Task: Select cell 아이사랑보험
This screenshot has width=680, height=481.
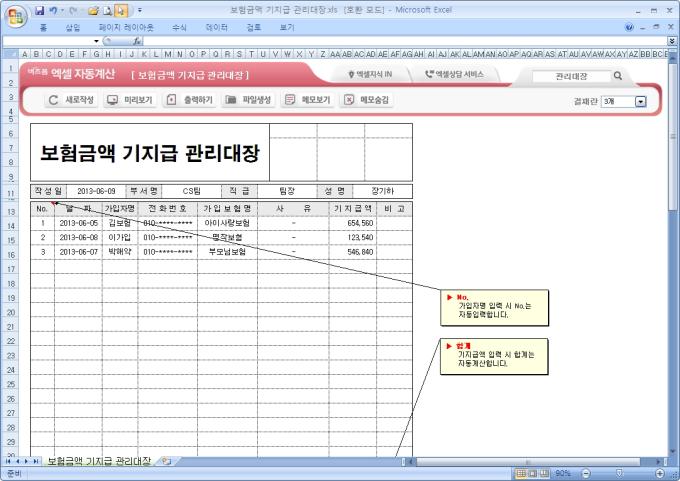Action: [x=227, y=223]
